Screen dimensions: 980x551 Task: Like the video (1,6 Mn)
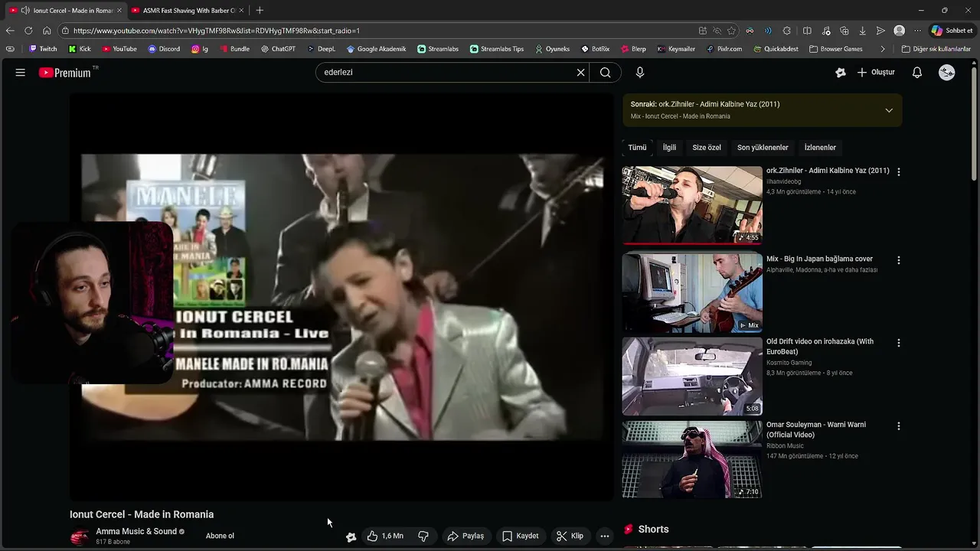tap(384, 536)
